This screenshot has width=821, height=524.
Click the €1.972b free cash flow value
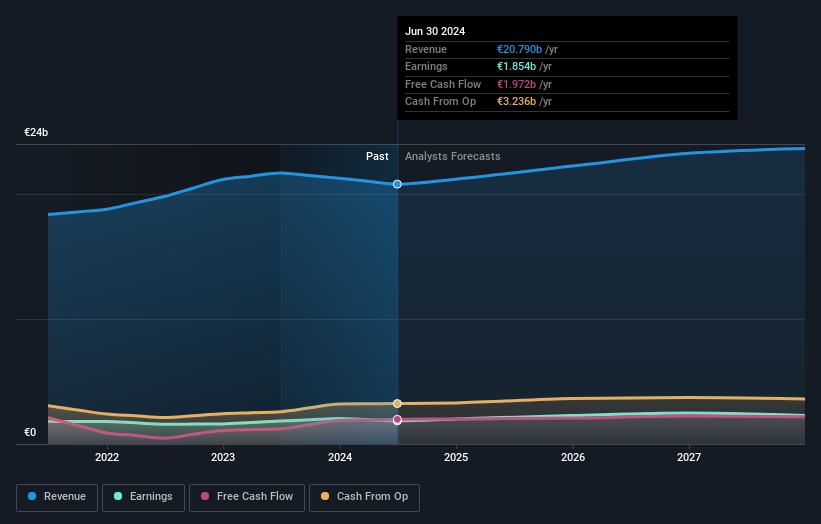point(516,84)
